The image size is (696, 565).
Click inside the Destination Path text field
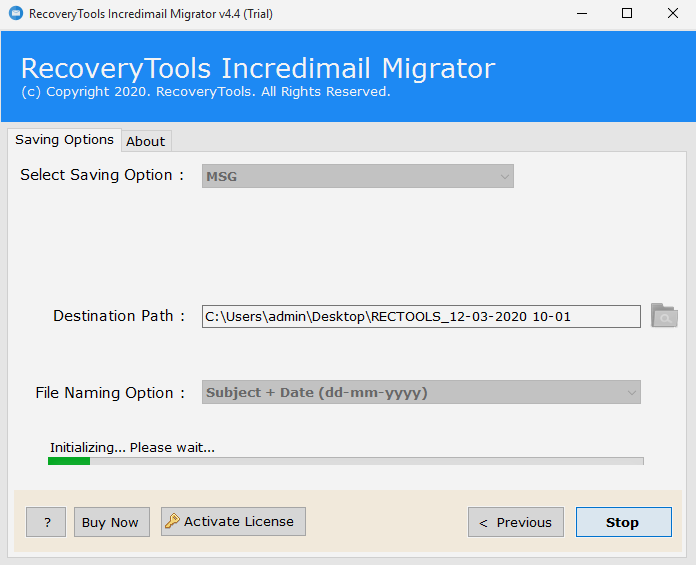click(x=420, y=317)
